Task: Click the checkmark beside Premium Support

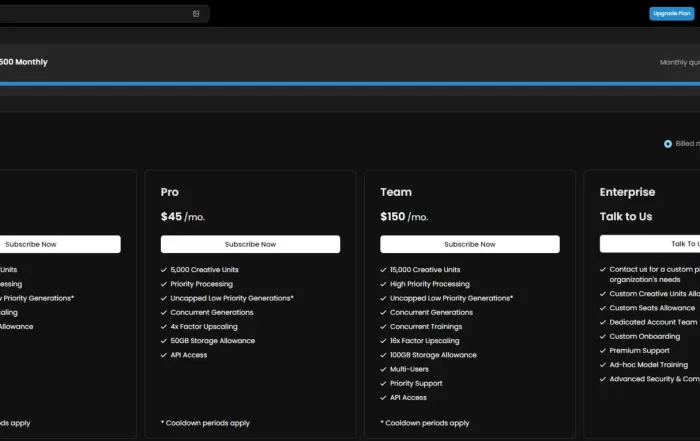Action: (x=603, y=351)
